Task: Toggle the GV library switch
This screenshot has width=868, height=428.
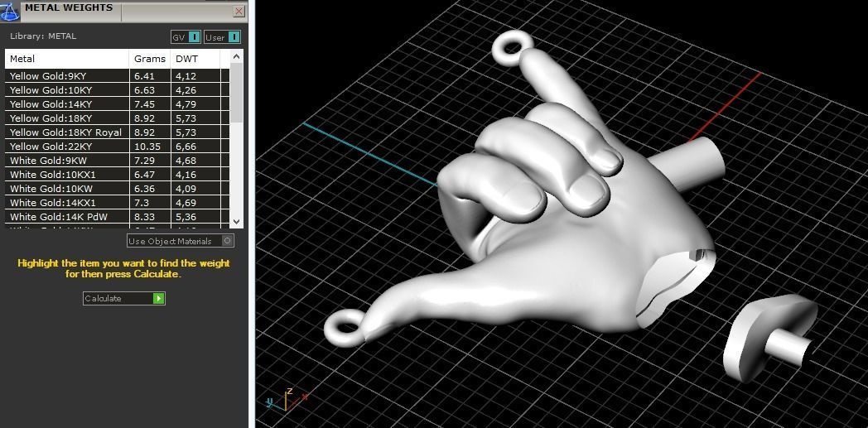Action: click(x=186, y=37)
